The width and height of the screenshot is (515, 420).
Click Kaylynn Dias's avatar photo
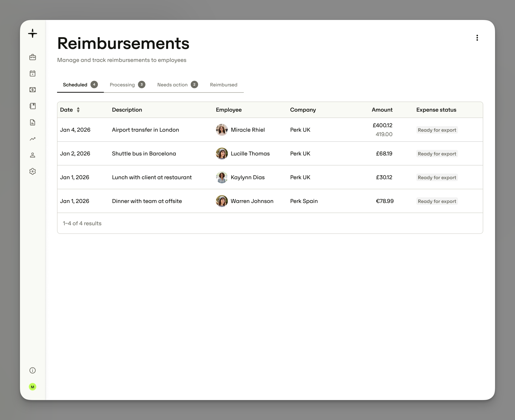point(222,177)
